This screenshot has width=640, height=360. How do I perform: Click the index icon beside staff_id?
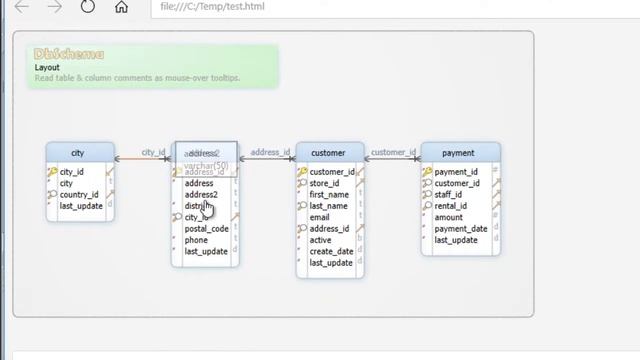[x=427, y=194]
